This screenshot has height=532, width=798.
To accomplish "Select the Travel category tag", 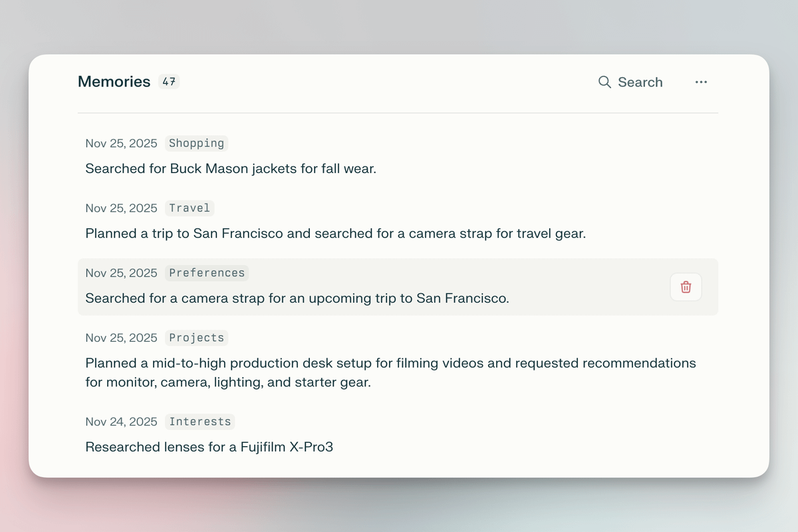I will point(190,208).
